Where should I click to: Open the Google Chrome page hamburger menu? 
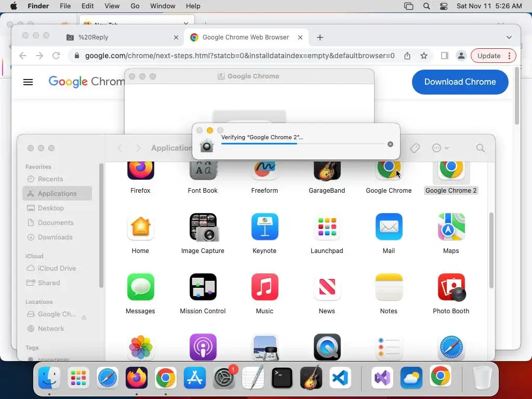[x=28, y=82]
